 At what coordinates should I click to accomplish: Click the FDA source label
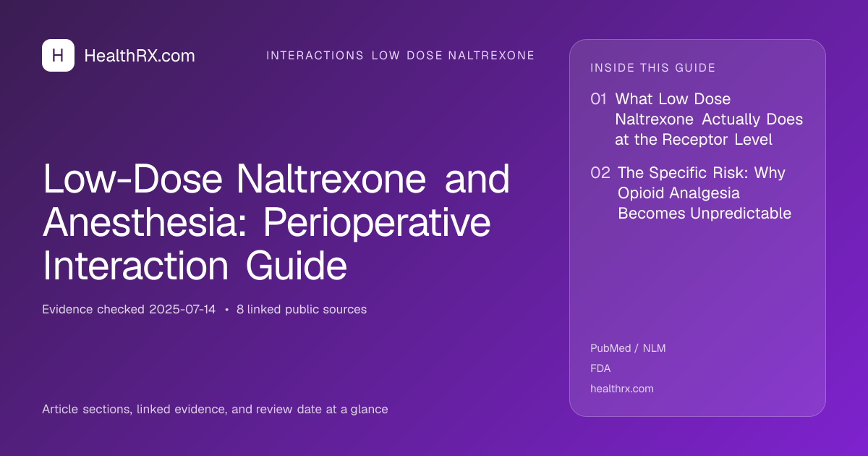tap(600, 368)
